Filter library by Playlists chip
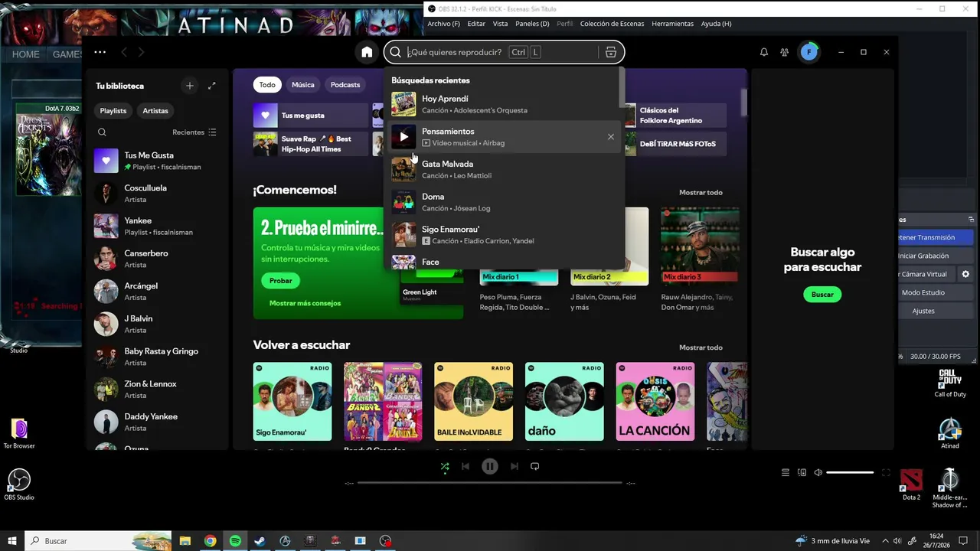980x551 pixels. [x=113, y=111]
